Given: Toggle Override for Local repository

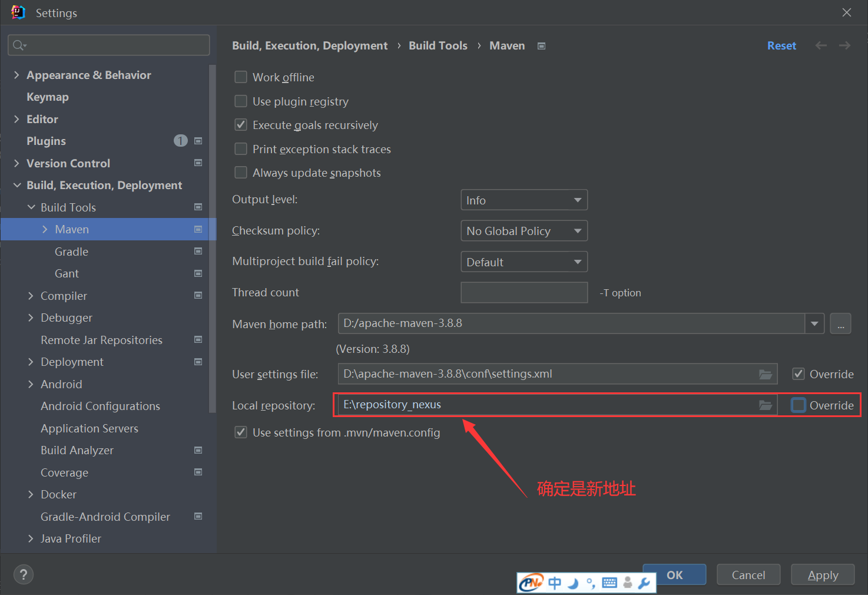Looking at the screenshot, I should coord(799,405).
